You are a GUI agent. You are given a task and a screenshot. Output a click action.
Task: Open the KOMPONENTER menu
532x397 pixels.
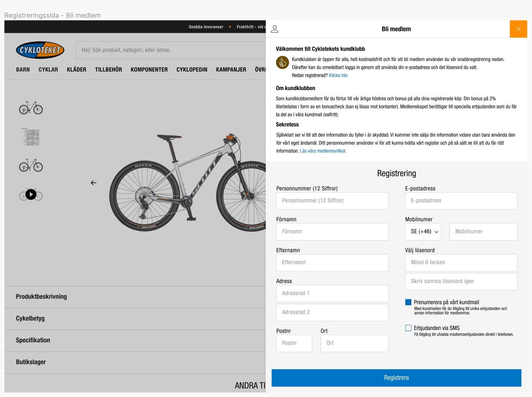149,70
